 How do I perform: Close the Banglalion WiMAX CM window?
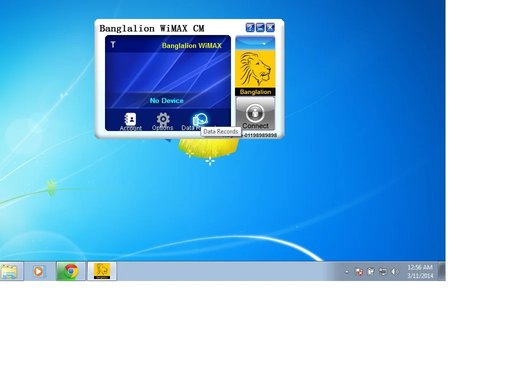[x=270, y=28]
